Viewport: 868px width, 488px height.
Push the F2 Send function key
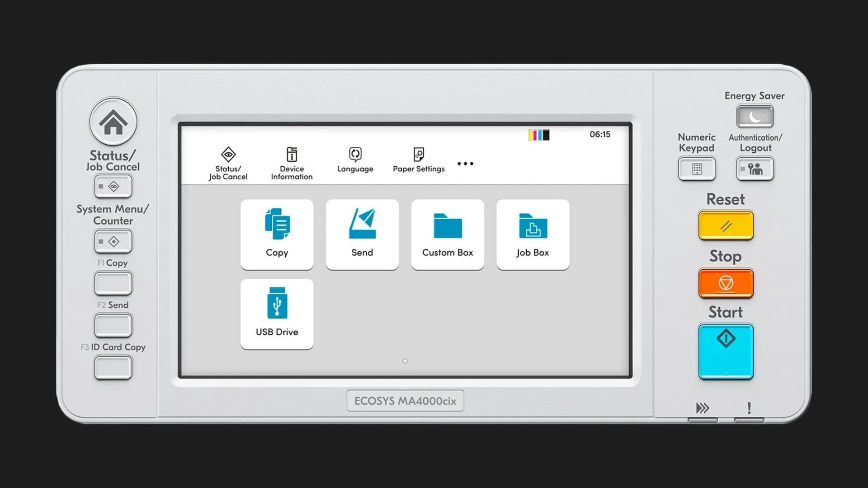click(x=113, y=325)
